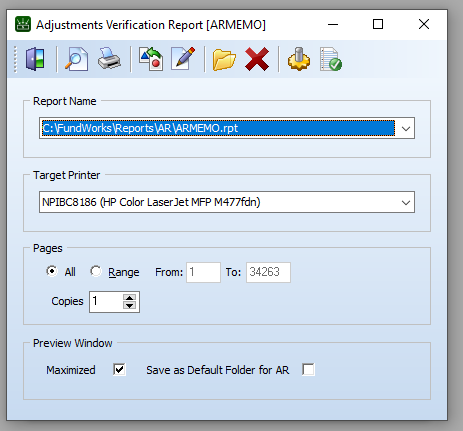Click the From page number field
The image size is (463, 431).
pos(203,272)
